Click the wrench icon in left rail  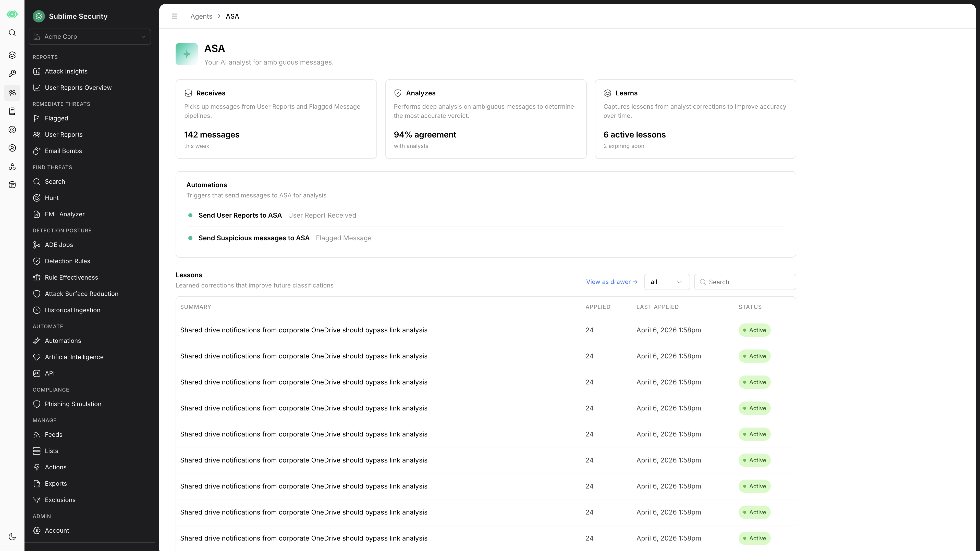tap(12, 73)
